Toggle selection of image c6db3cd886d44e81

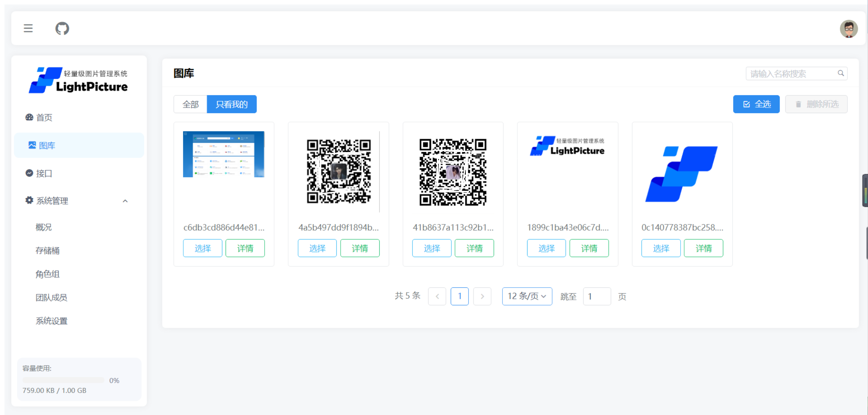tap(202, 248)
